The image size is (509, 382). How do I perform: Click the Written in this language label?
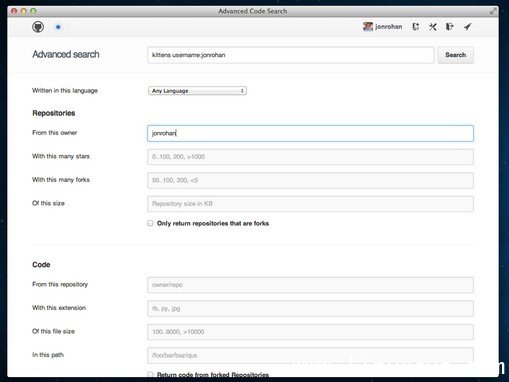coord(65,91)
